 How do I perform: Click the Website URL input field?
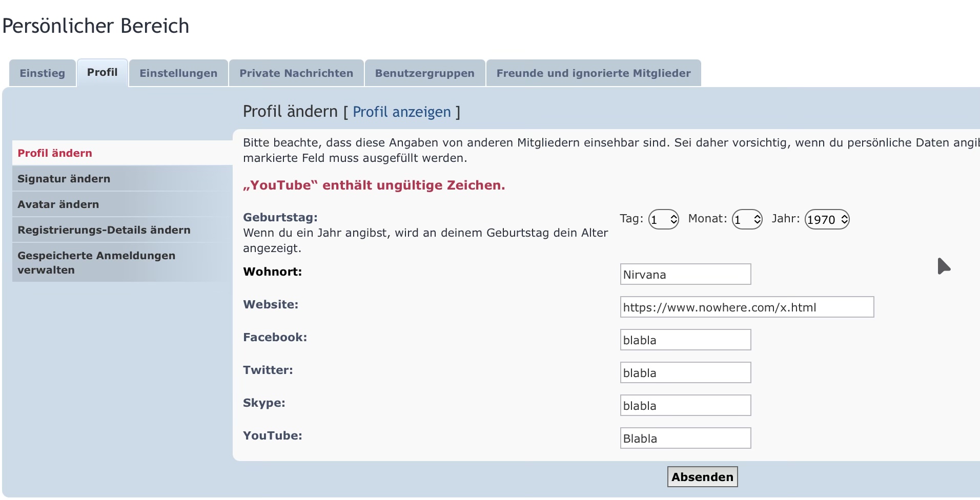(x=747, y=307)
